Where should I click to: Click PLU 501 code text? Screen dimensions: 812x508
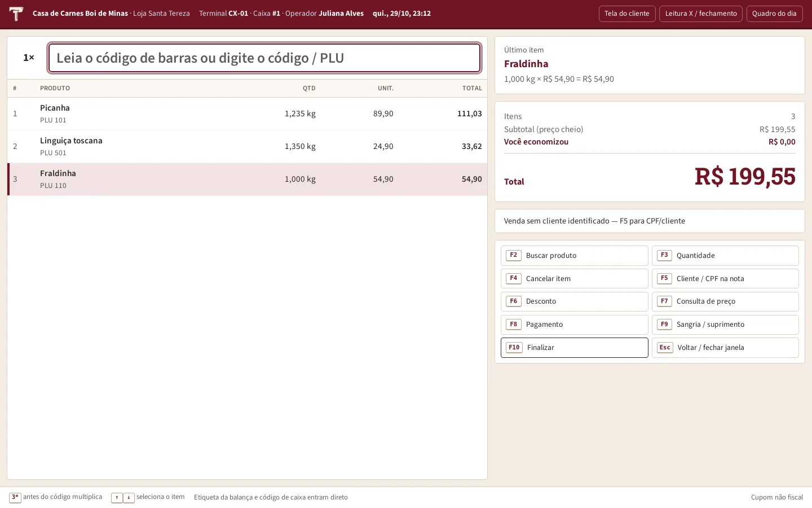pyautogui.click(x=53, y=153)
